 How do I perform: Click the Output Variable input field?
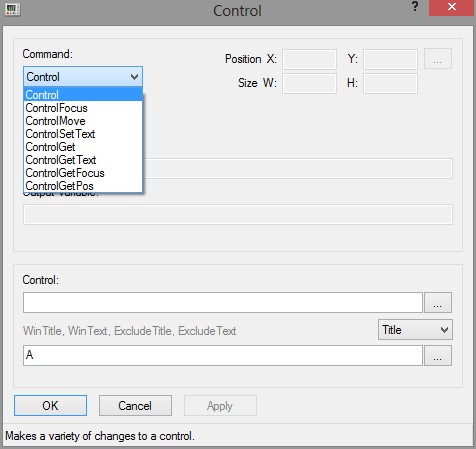pyautogui.click(x=238, y=214)
